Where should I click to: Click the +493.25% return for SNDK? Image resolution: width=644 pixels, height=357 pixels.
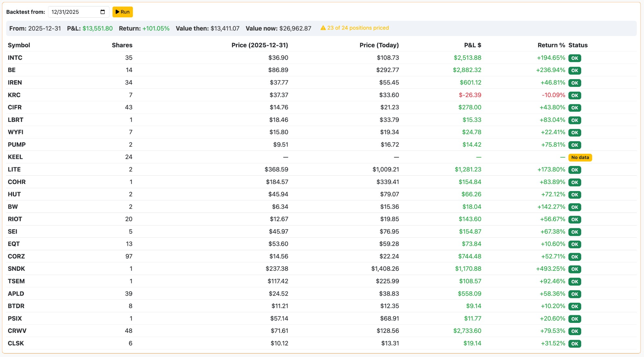point(550,269)
